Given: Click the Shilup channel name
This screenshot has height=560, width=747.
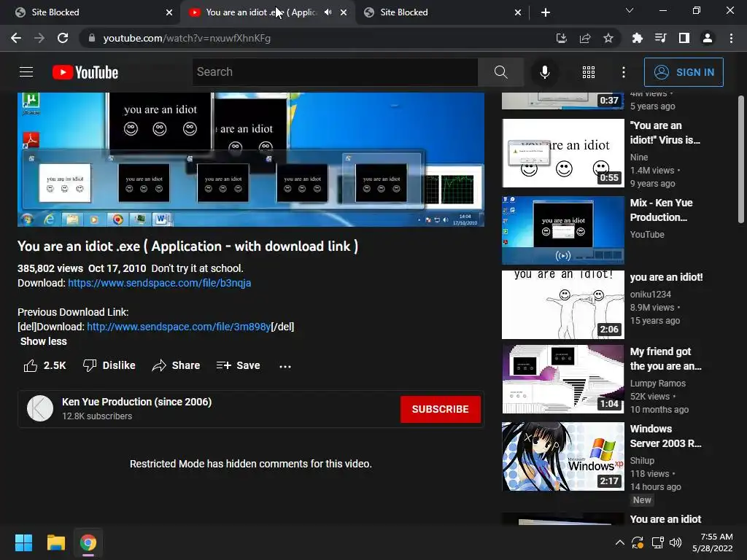Looking at the screenshot, I should pyautogui.click(x=642, y=461).
